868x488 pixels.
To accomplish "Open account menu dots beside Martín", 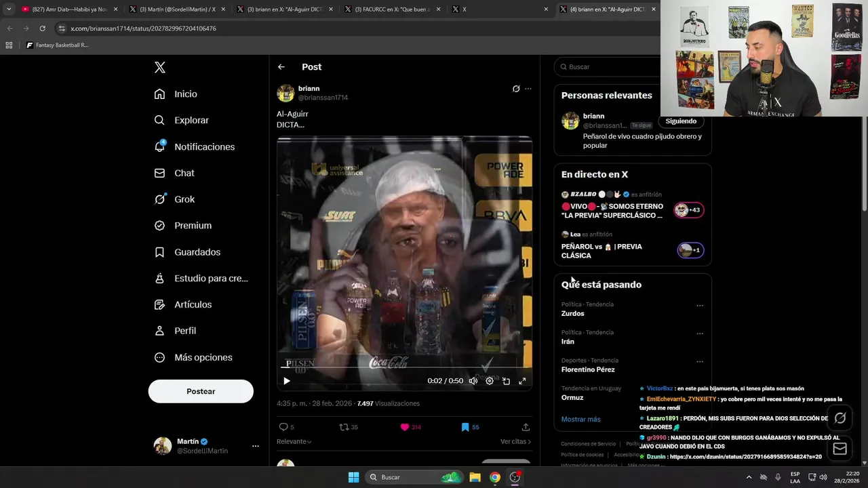I will 256,446.
